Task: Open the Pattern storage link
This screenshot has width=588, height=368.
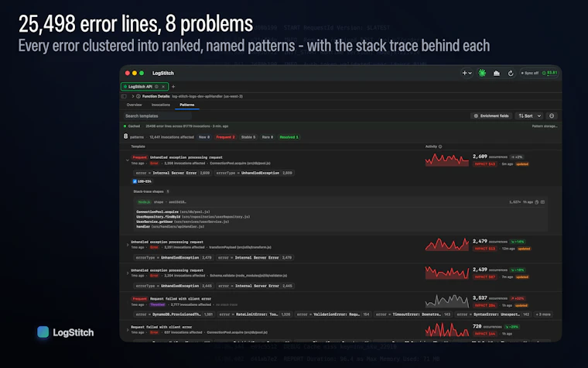Action: click(x=545, y=126)
